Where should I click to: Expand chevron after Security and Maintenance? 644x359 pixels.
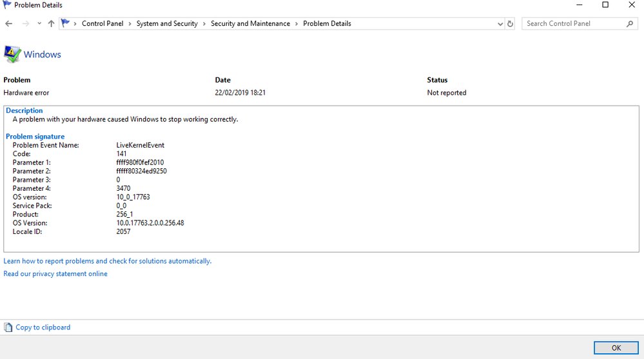[297, 24]
